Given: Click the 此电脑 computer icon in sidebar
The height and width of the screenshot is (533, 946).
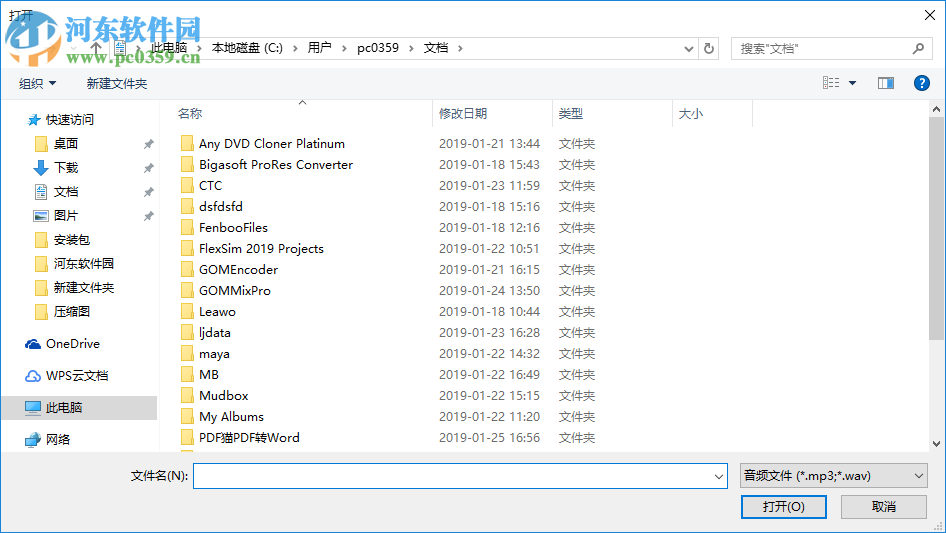Looking at the screenshot, I should (x=33, y=407).
